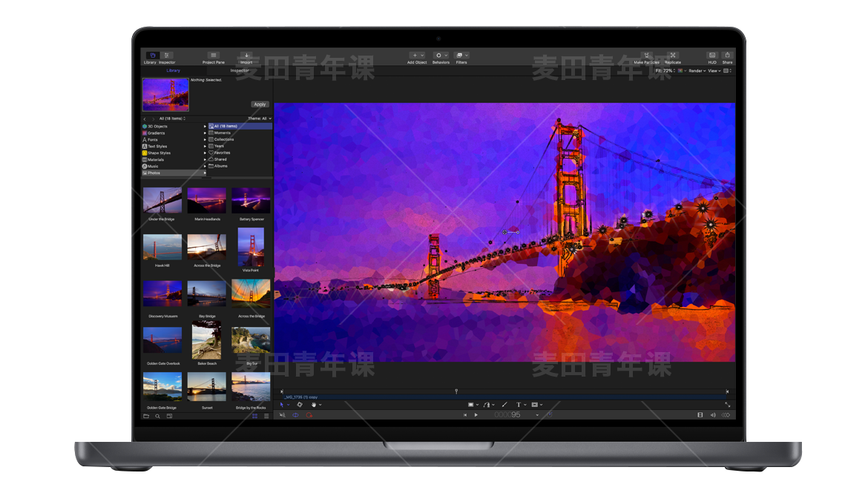This screenshot has width=868, height=493.
Task: Click the preview pane icon beside search
Action: coord(169,416)
